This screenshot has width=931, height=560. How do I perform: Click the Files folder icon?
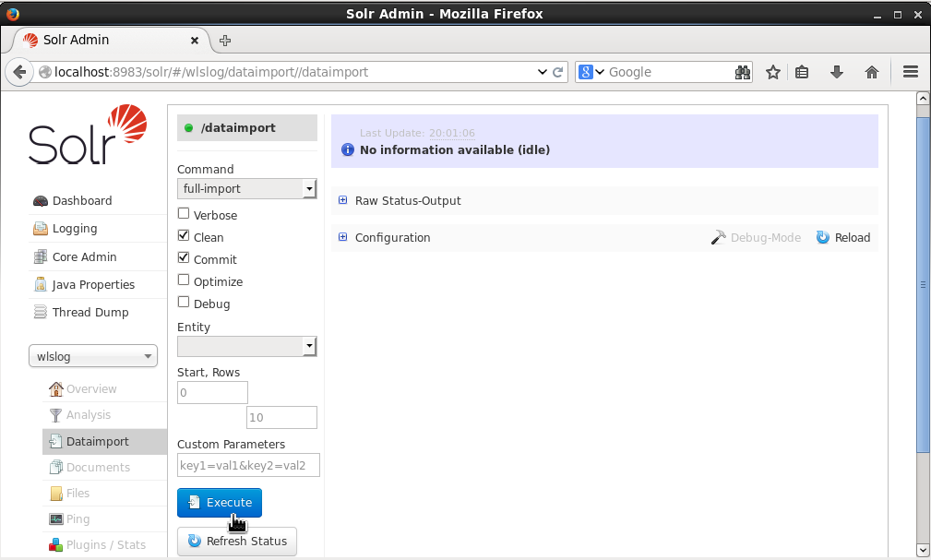click(55, 493)
